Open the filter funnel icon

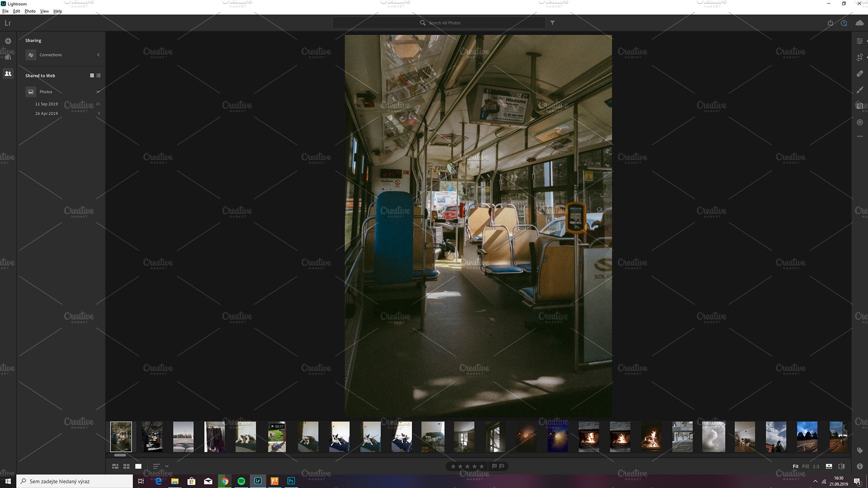(553, 23)
